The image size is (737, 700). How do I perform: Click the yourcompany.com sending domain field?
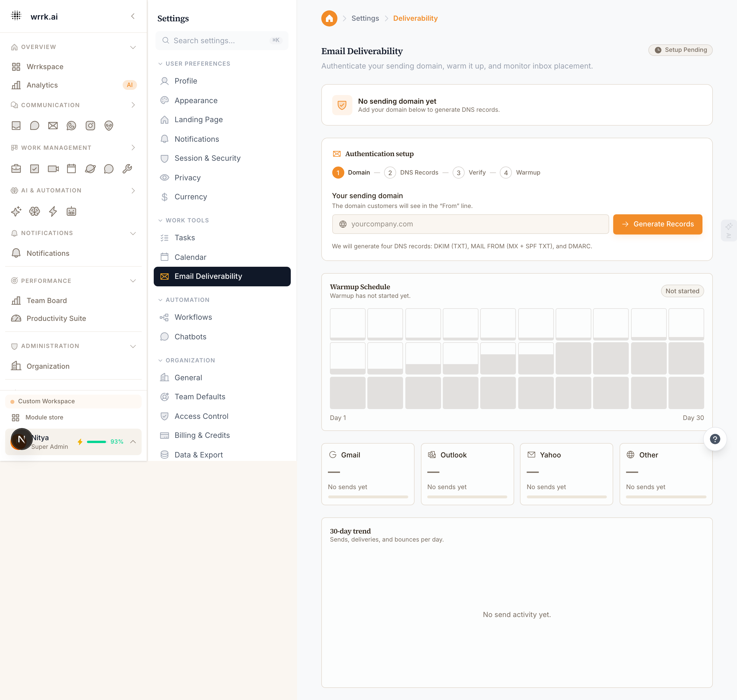470,224
